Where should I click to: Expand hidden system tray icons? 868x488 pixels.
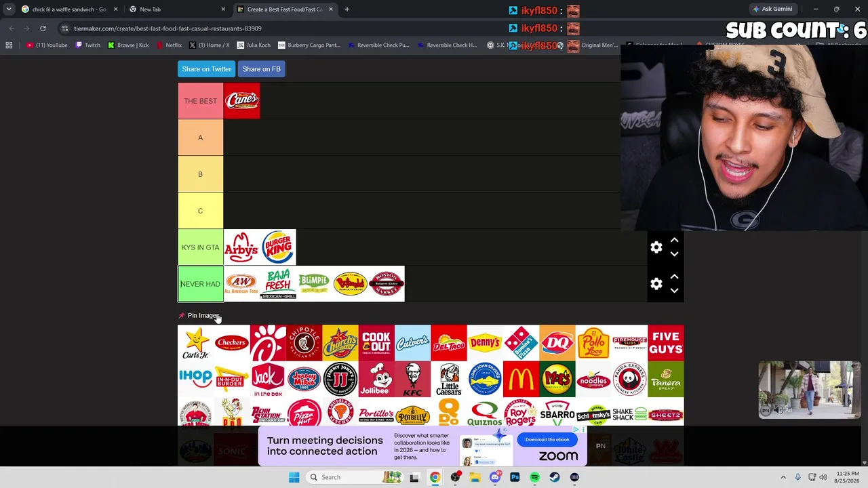tap(783, 477)
